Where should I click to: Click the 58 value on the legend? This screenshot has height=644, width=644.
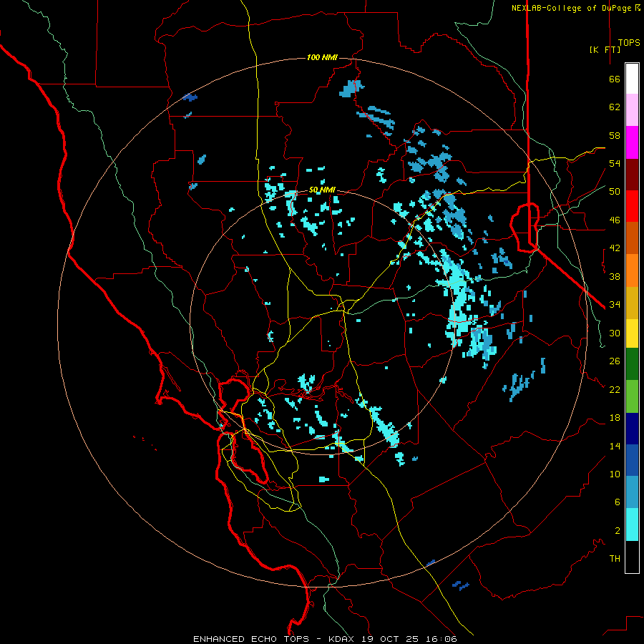click(x=615, y=135)
